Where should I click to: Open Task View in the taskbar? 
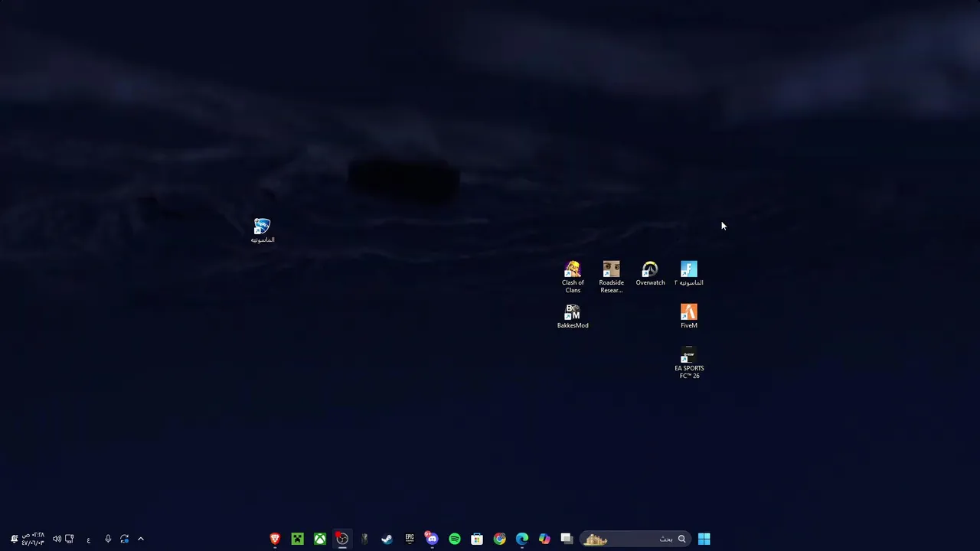pos(567,539)
